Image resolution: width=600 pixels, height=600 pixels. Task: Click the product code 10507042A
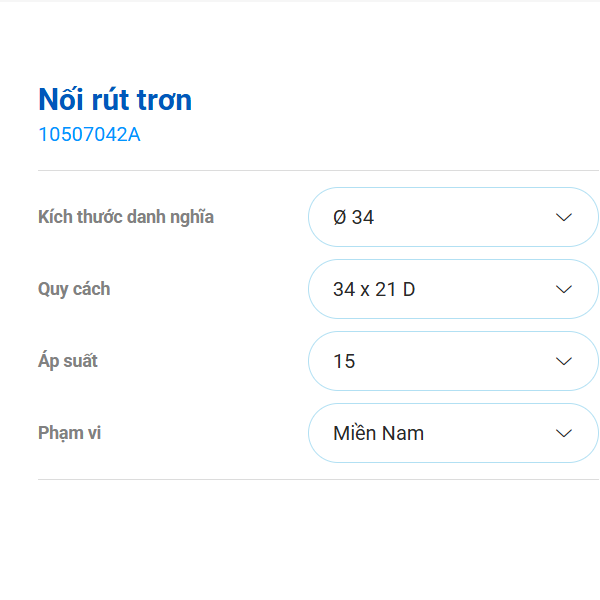89,134
